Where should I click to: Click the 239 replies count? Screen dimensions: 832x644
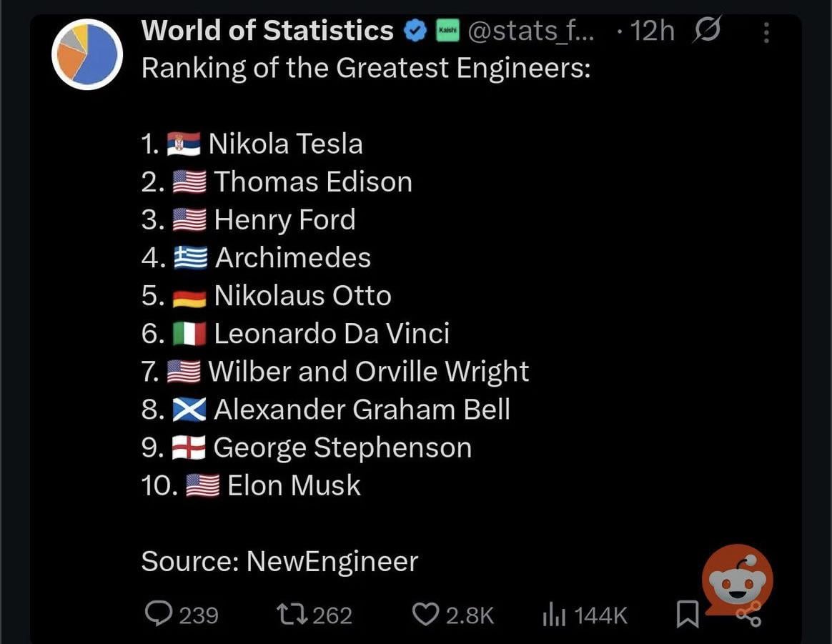coord(199,615)
